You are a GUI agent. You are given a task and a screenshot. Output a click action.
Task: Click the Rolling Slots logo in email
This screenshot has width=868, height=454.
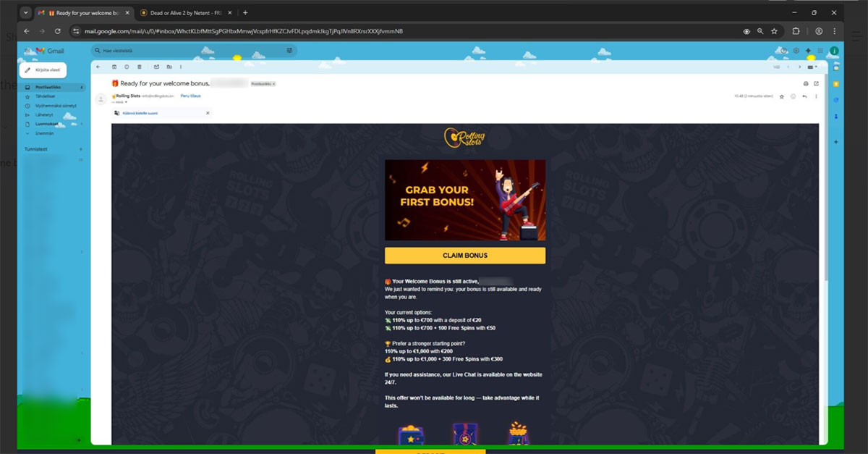click(465, 138)
